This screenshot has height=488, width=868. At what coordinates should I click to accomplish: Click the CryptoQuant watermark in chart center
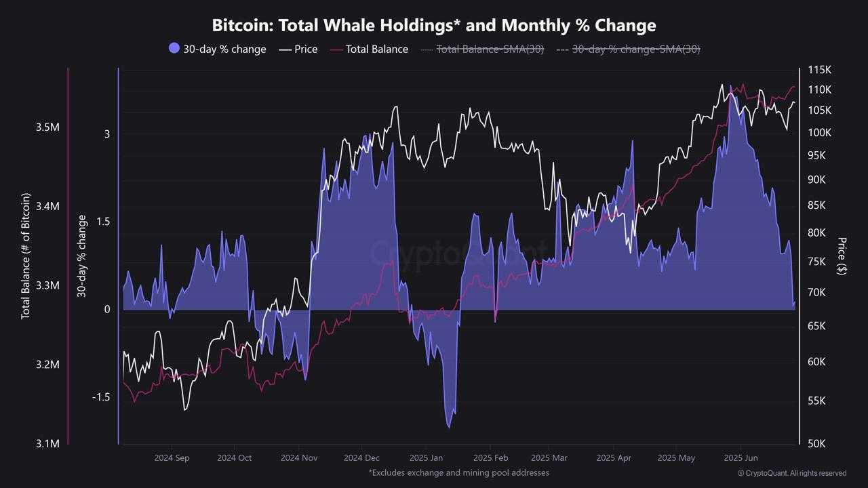click(x=458, y=252)
